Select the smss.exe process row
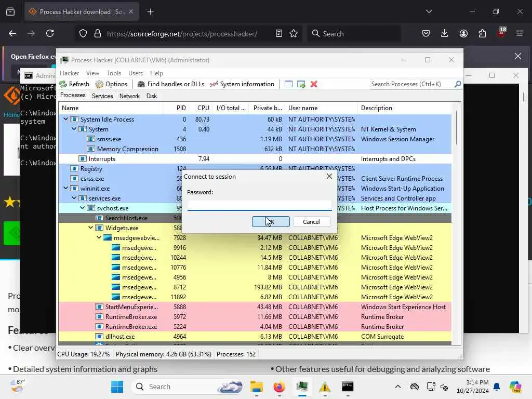This screenshot has height=399, width=532. tap(255, 139)
